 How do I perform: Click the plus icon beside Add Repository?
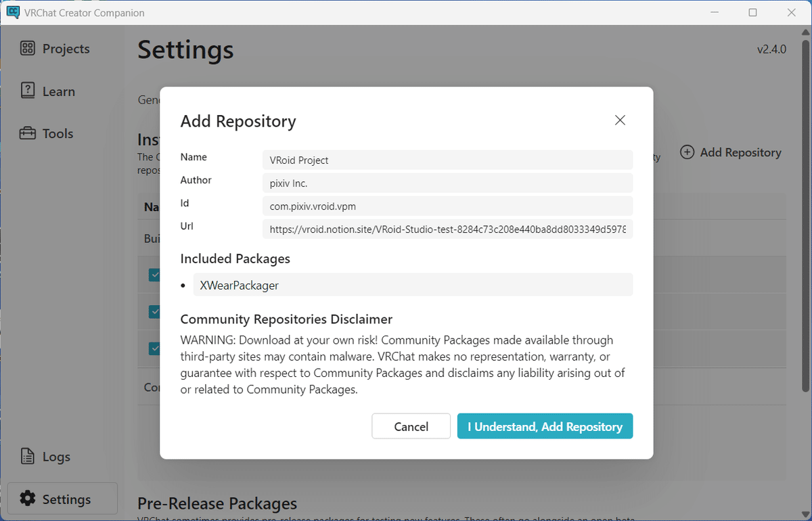[687, 152]
